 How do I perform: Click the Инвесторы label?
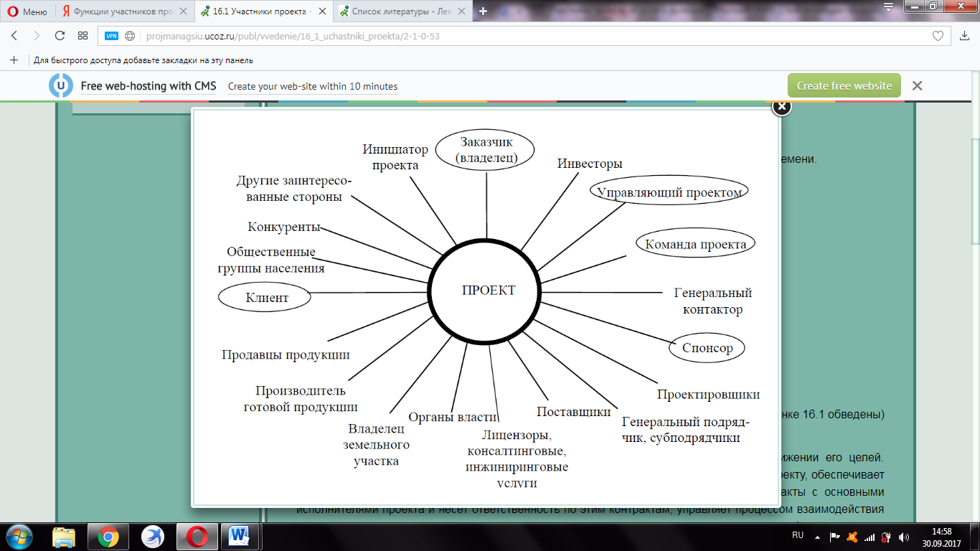[x=590, y=164]
